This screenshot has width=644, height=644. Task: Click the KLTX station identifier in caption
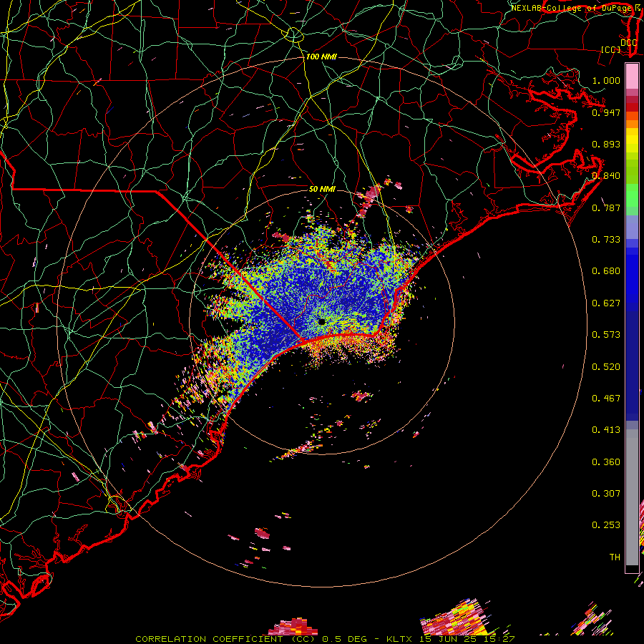coord(399,639)
